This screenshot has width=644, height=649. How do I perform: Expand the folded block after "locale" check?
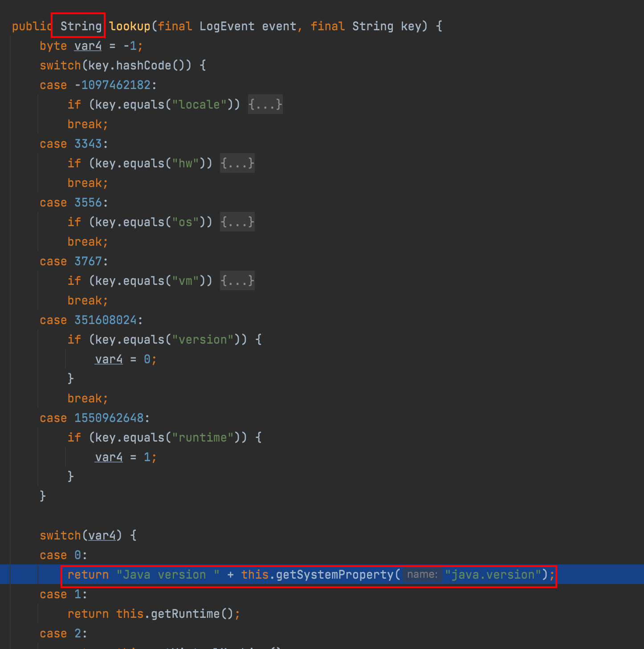coord(265,105)
